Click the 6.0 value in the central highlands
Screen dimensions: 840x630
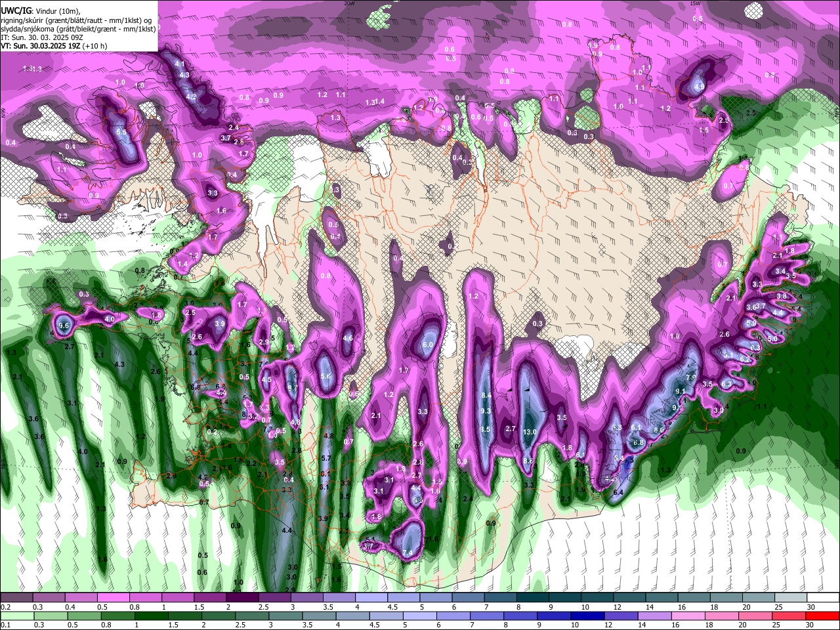[x=428, y=345]
